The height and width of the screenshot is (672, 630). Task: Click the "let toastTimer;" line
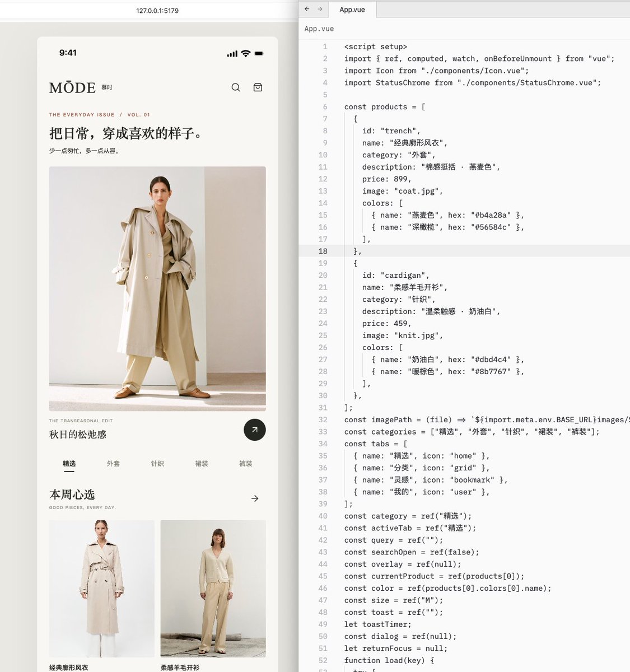378,624
